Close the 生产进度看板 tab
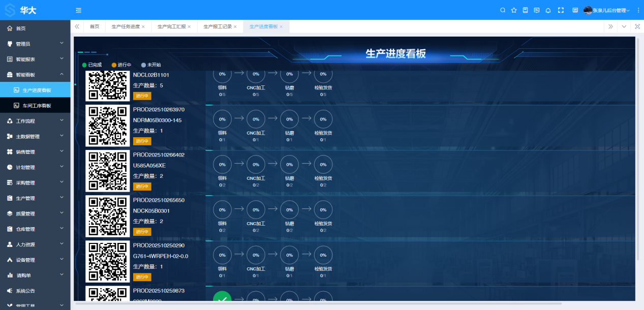644x310 pixels. 281,26
